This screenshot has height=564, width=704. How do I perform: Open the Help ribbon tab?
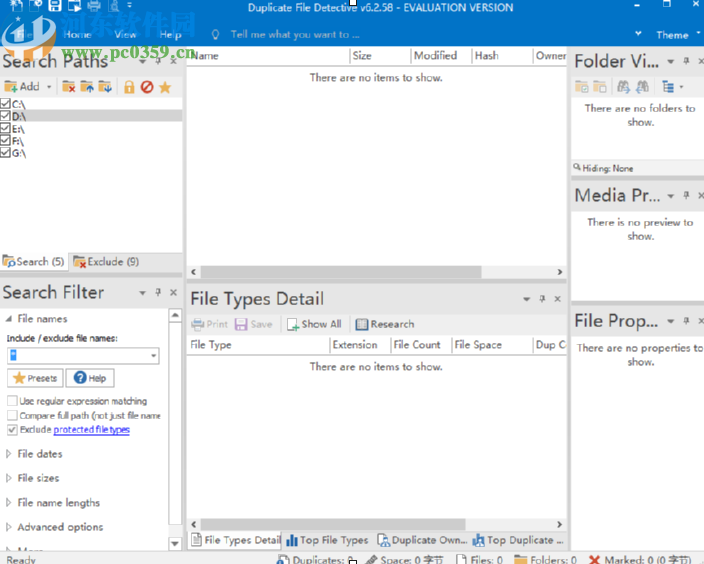(171, 35)
